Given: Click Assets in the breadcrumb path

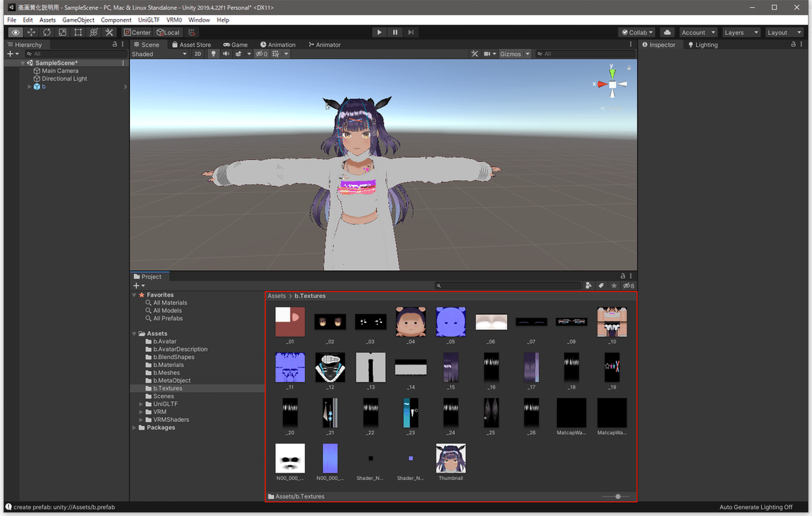Looking at the screenshot, I should (277, 296).
